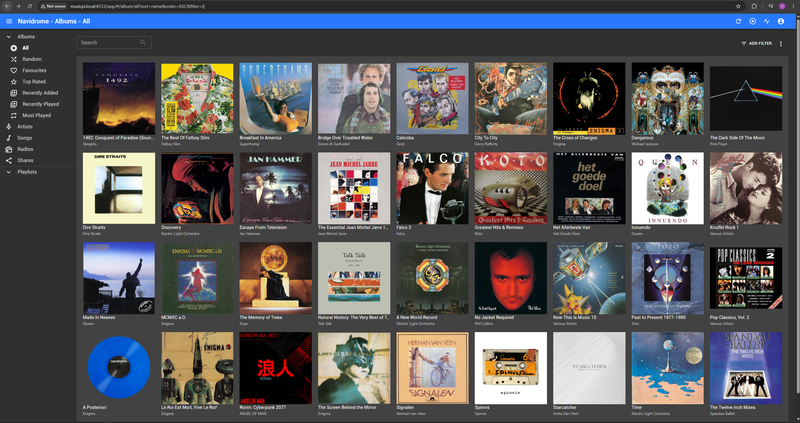800x423 pixels.
Task: Click the refresh icon in the top bar
Action: [x=738, y=21]
